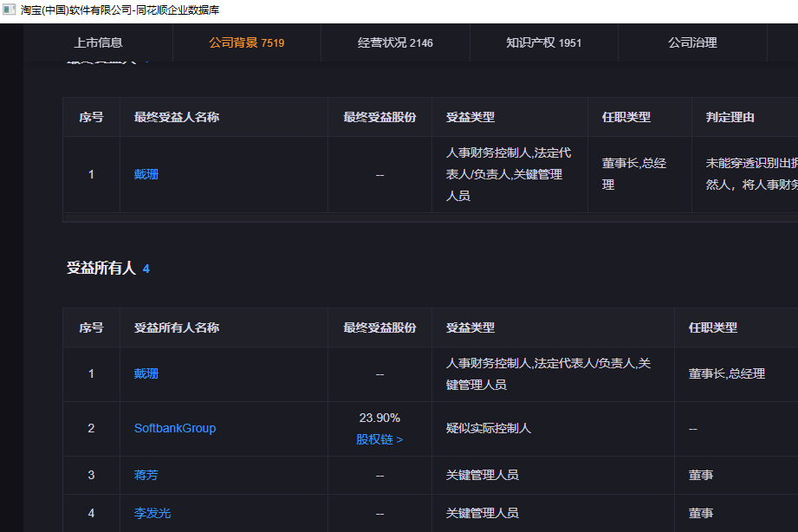Select the 知识产权 1951 tab
Image resolution: width=798 pixels, height=532 pixels.
point(543,42)
